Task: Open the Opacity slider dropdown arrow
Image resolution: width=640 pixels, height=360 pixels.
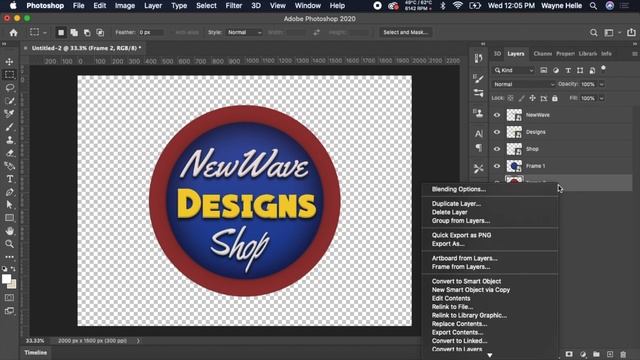Action: point(602,84)
